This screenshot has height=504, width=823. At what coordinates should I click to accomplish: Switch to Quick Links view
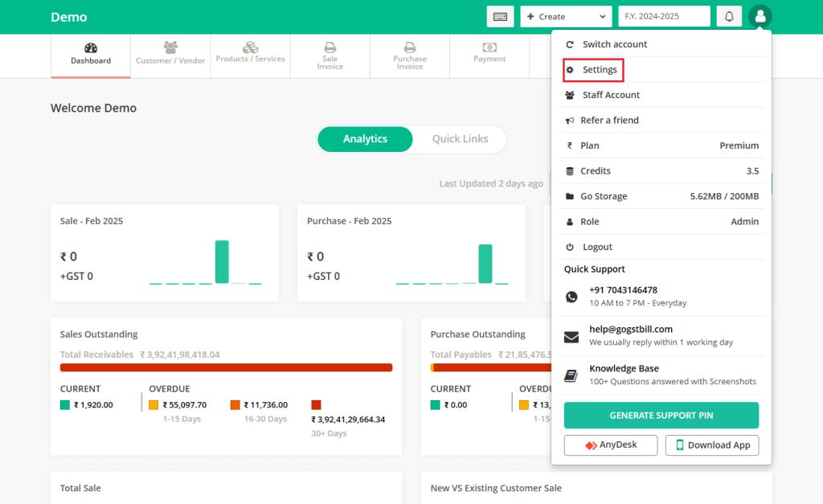[x=460, y=138]
